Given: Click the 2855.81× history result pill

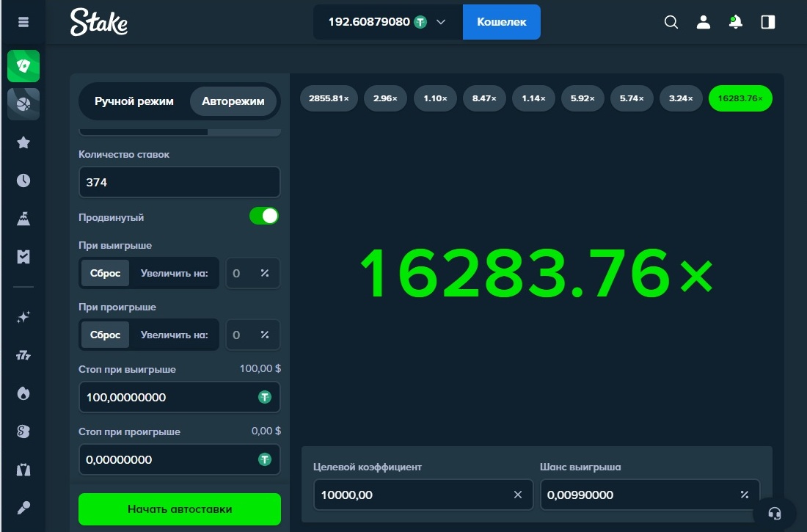Looking at the screenshot, I should point(329,98).
